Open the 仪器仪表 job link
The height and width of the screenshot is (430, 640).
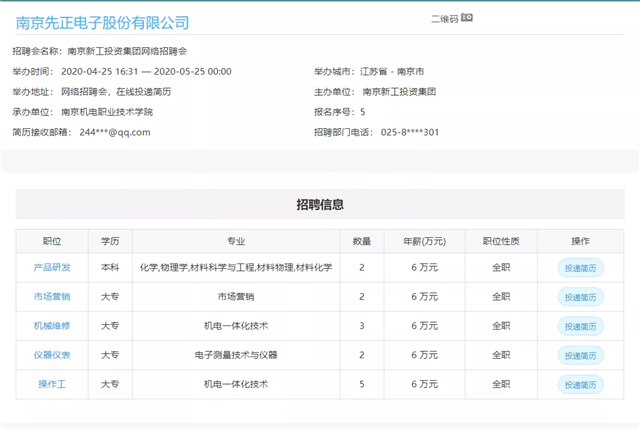[52, 355]
